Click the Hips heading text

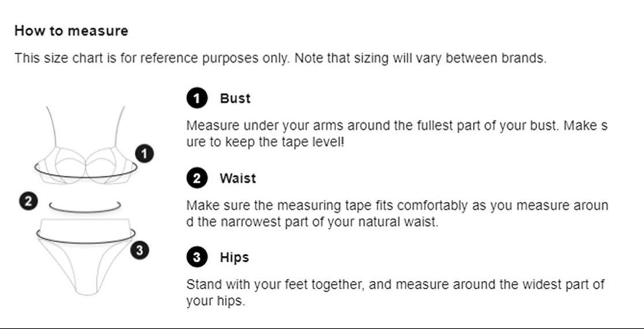pyautogui.click(x=234, y=257)
